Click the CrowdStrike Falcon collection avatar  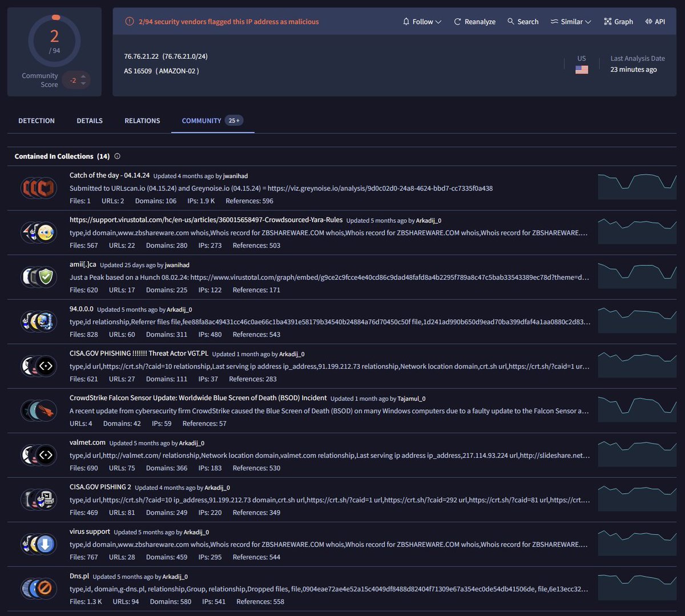pos(39,410)
